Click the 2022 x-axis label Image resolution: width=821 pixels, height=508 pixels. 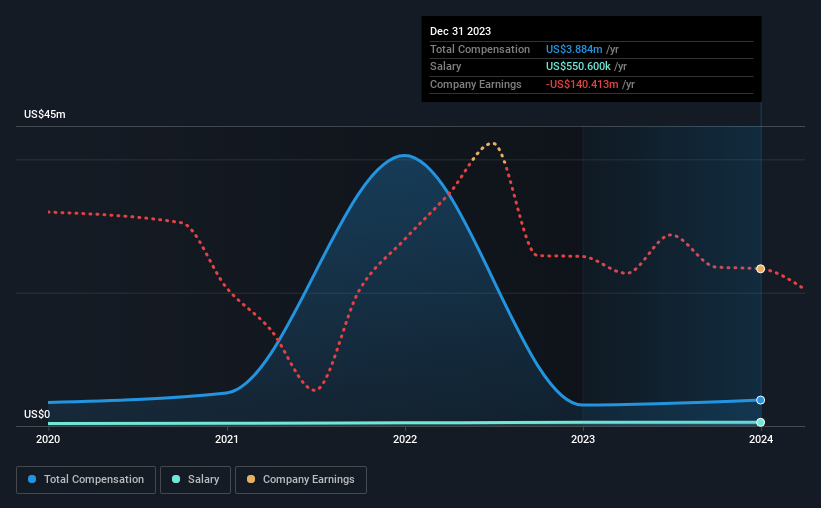[x=405, y=439]
